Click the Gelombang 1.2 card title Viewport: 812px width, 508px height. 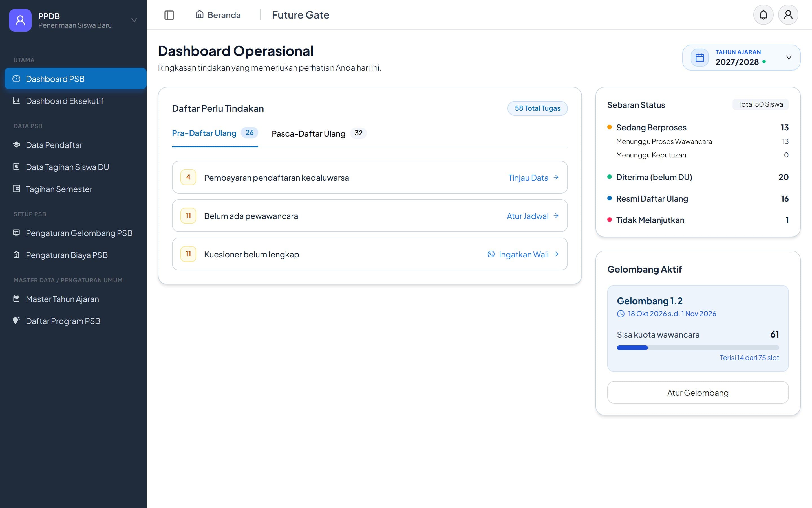point(650,301)
